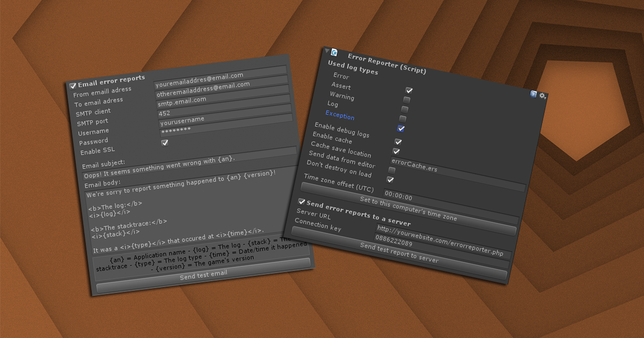Disable Email error reports
Viewport: 644px width, 338px height.
72,86
